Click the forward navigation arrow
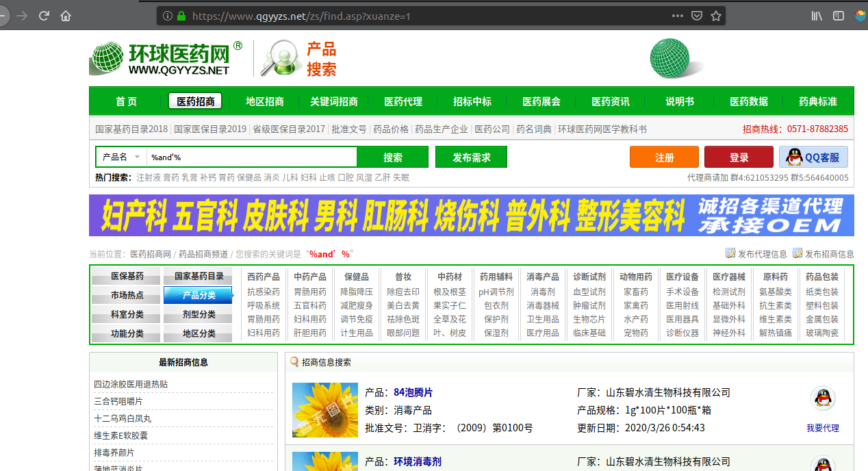Screen dimensions: 868x471 click(22, 15)
